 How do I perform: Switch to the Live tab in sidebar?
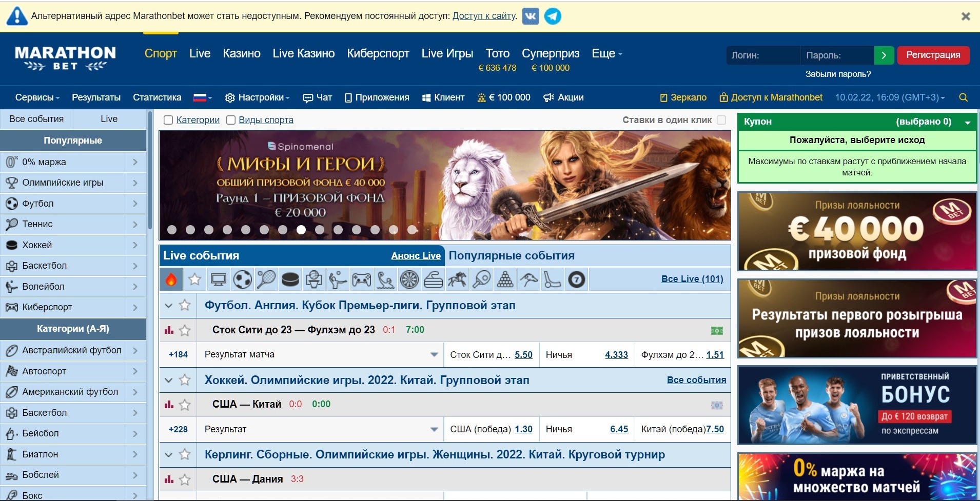click(x=109, y=119)
